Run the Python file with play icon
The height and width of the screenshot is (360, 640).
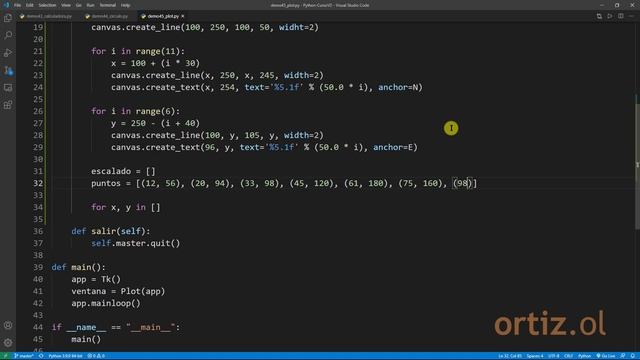pos(610,16)
